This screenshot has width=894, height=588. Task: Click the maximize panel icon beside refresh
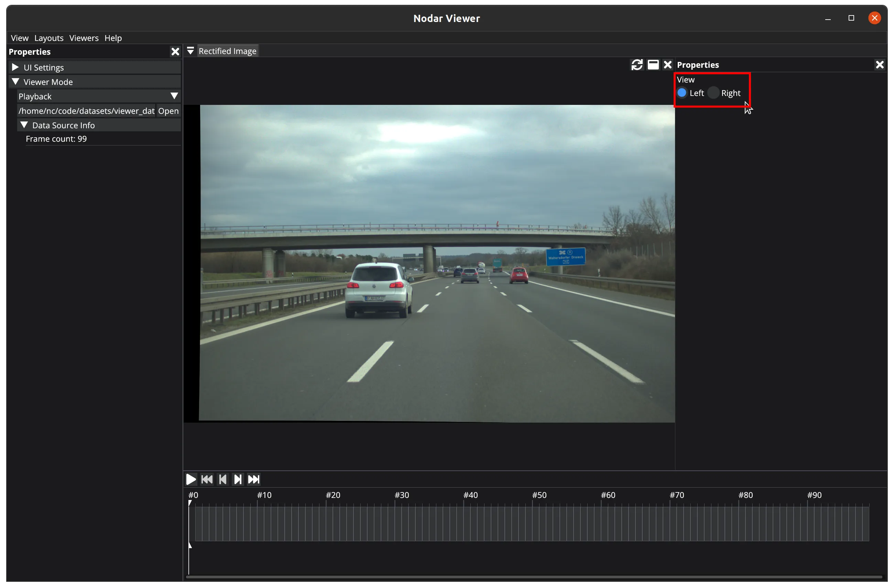pos(653,65)
